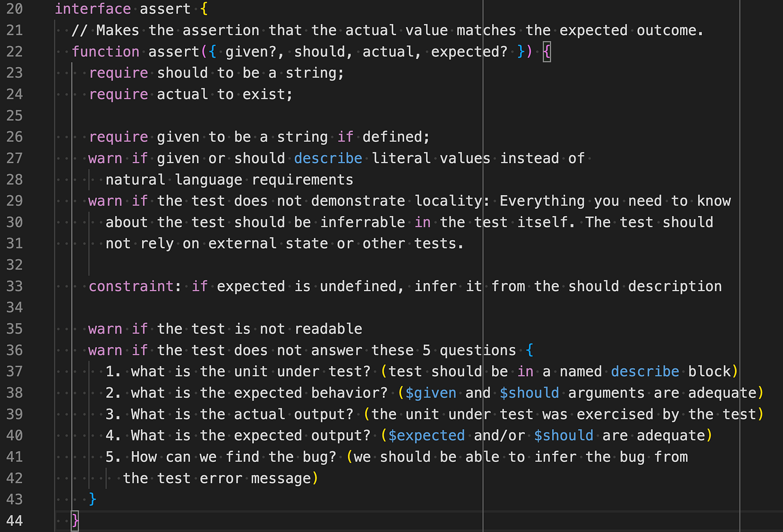Click the blue closing brace on line 43
Viewport: 783px width, 532px height.
[93, 498]
